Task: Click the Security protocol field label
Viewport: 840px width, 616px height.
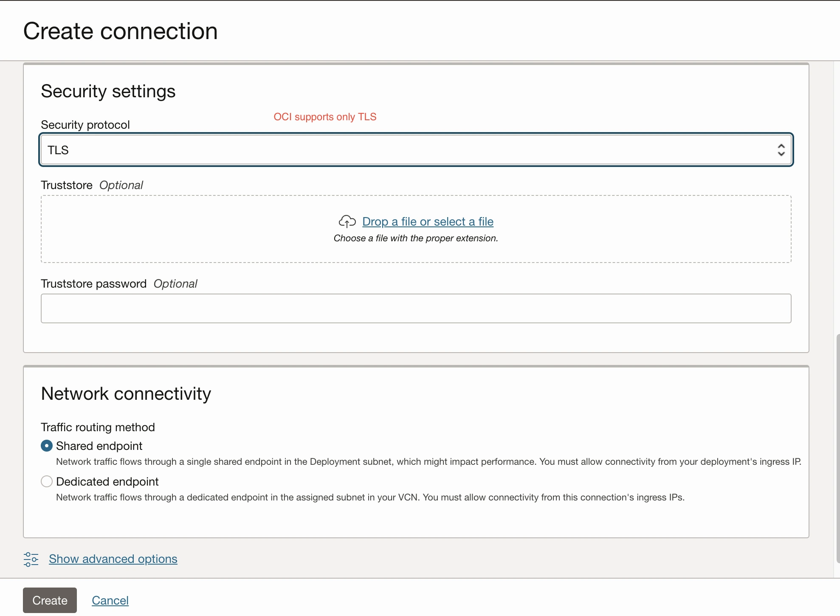Action: 85,125
